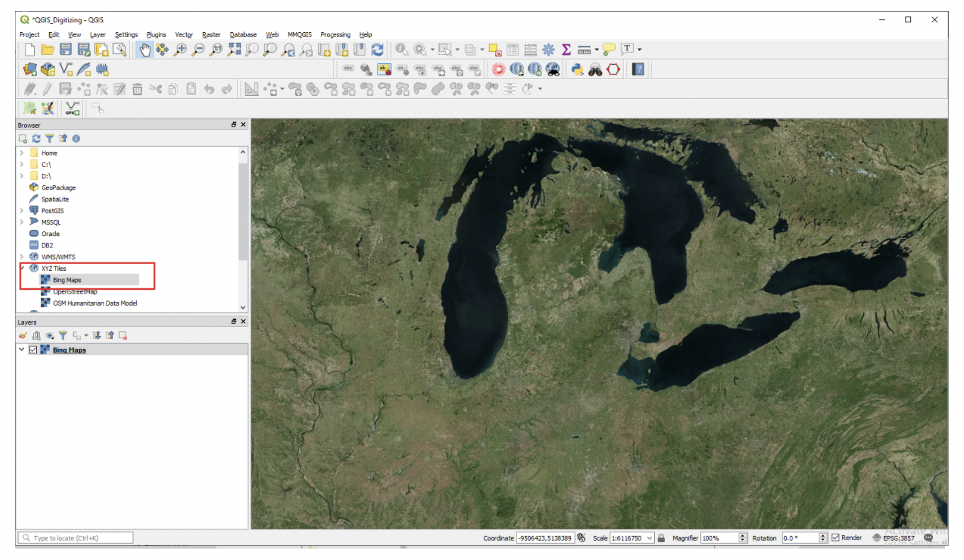Image resolution: width=964 pixels, height=560 pixels.
Task: Refresh the map canvas with blue arrows icon
Action: click(377, 50)
